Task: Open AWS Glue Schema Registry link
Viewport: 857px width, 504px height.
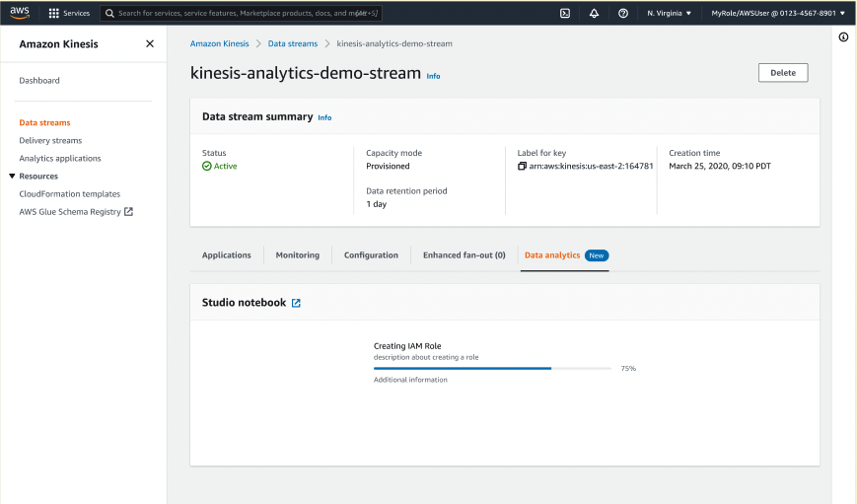Action: (x=70, y=211)
